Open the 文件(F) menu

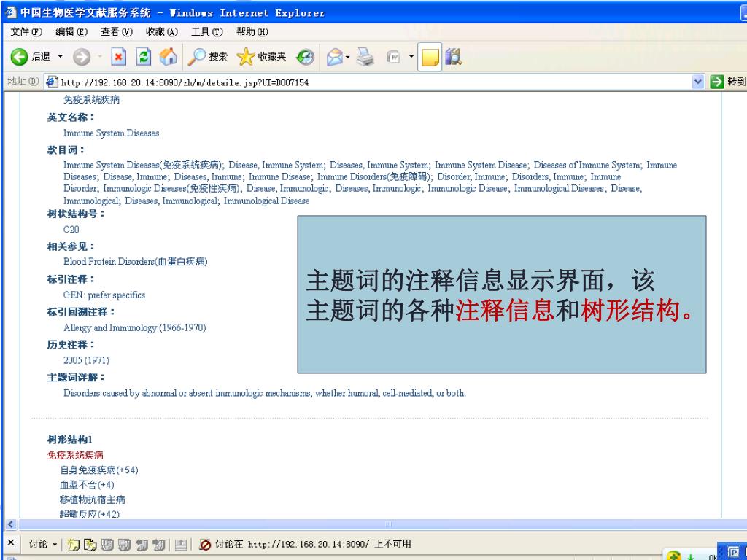click(x=26, y=32)
